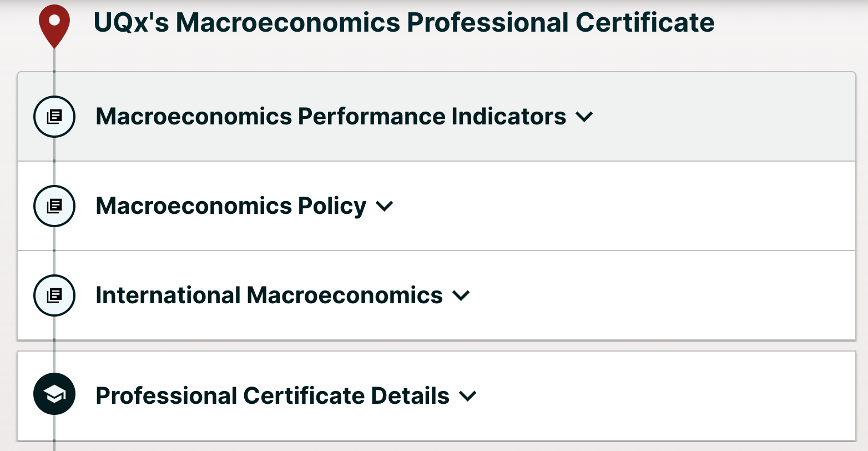
Task: Click the graduation cap certificate icon
Action: click(x=54, y=395)
